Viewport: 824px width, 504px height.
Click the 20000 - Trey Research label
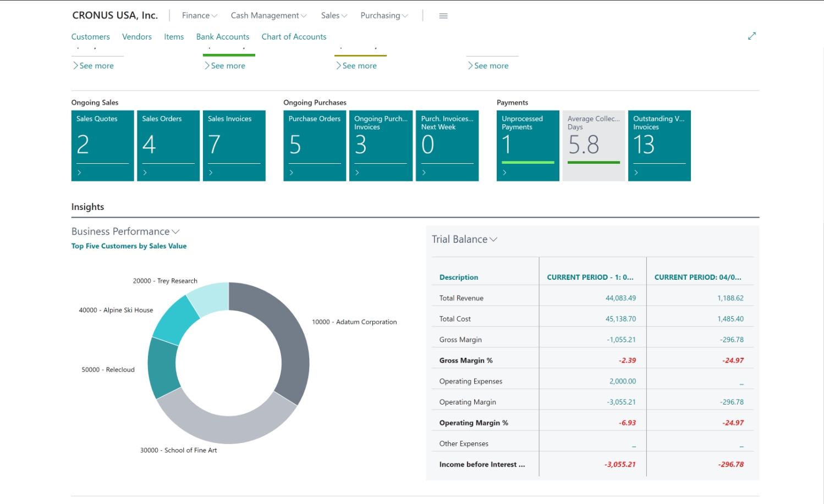[x=165, y=281]
